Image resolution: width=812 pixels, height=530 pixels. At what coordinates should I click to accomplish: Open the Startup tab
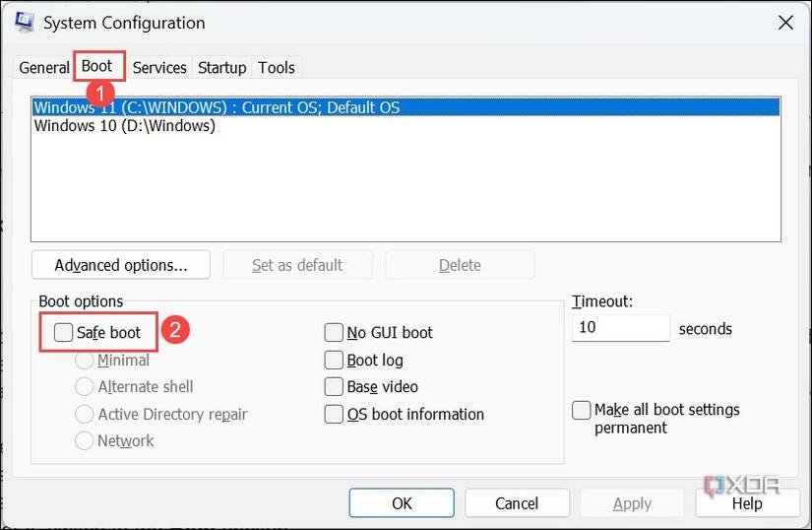pos(221,67)
